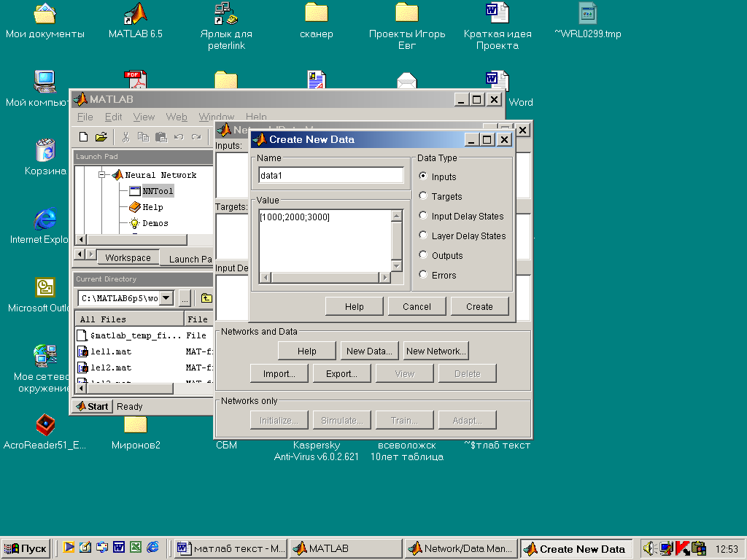Click the Kaspersky tray icon
Viewport: 747px width, 560px height.
682,548
